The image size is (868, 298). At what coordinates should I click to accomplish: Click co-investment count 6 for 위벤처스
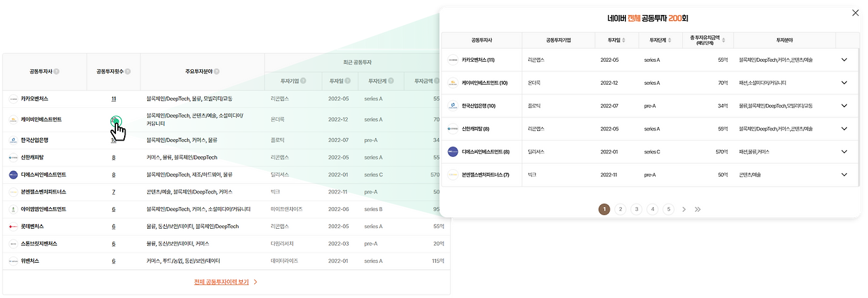tap(114, 261)
